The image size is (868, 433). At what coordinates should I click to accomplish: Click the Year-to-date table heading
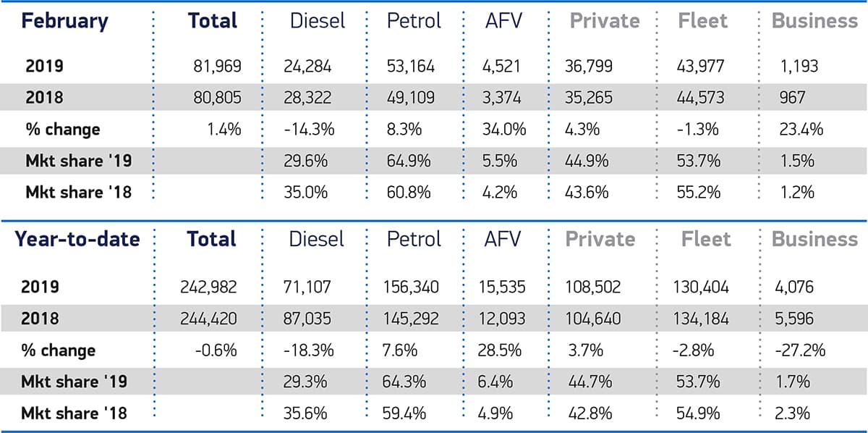tap(78, 239)
